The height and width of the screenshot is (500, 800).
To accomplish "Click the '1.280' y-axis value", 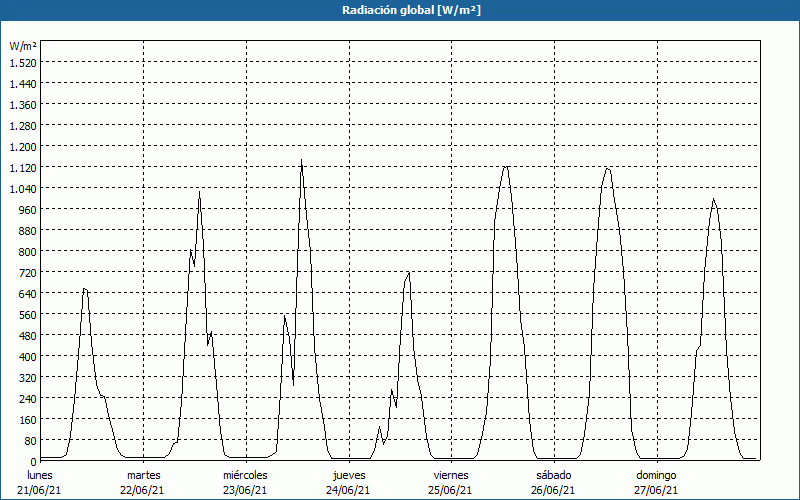I will [x=23, y=126].
